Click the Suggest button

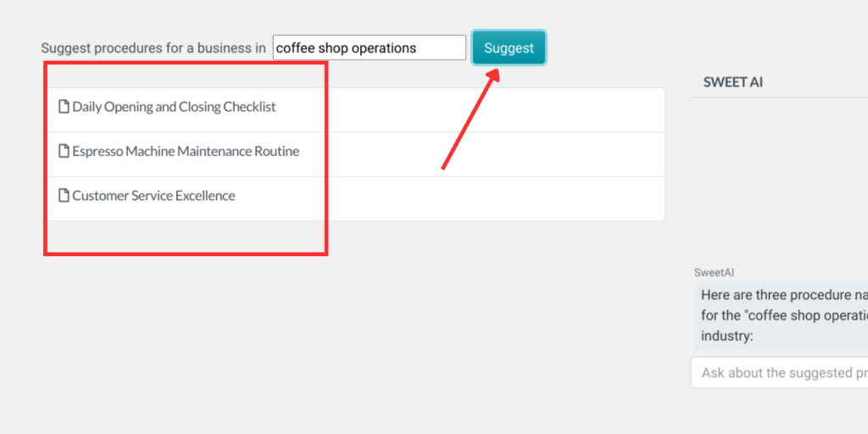point(509,47)
